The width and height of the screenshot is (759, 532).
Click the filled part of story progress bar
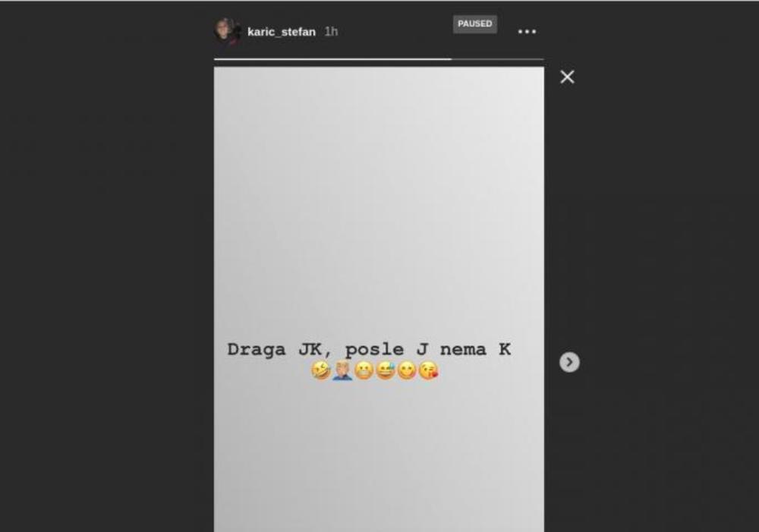(332, 59)
